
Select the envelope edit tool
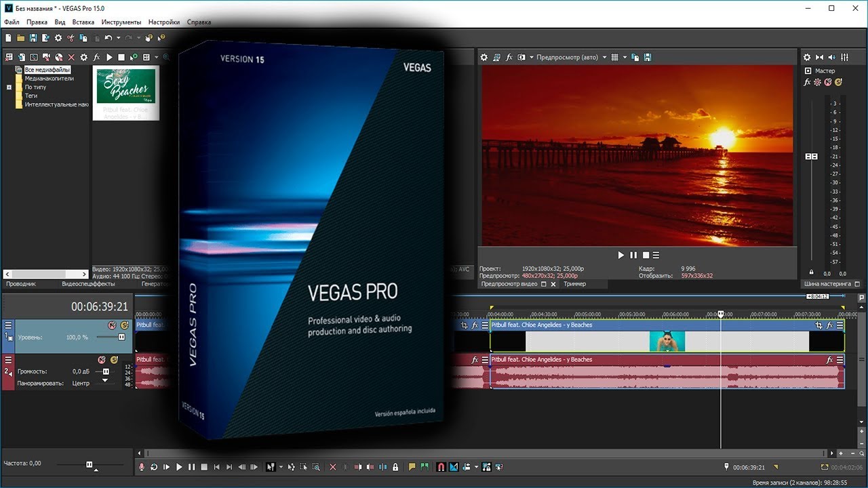pyautogui.click(x=291, y=467)
